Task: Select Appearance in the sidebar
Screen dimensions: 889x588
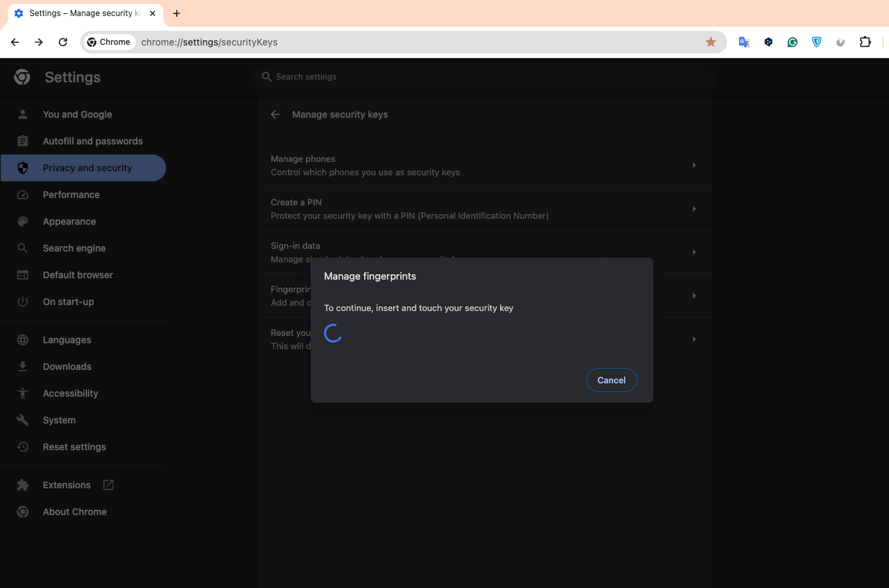Action: tap(69, 221)
